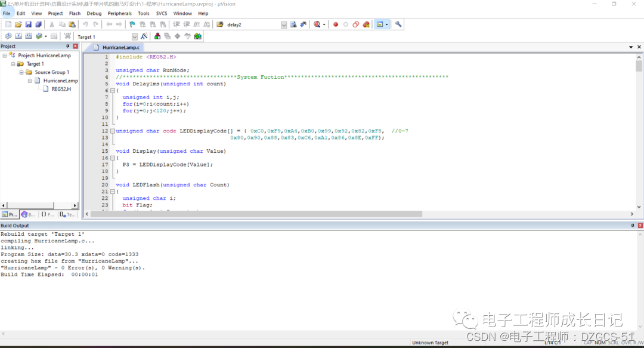Open the Debug menu
Screen dimensions: 644x348
[x=94, y=13]
